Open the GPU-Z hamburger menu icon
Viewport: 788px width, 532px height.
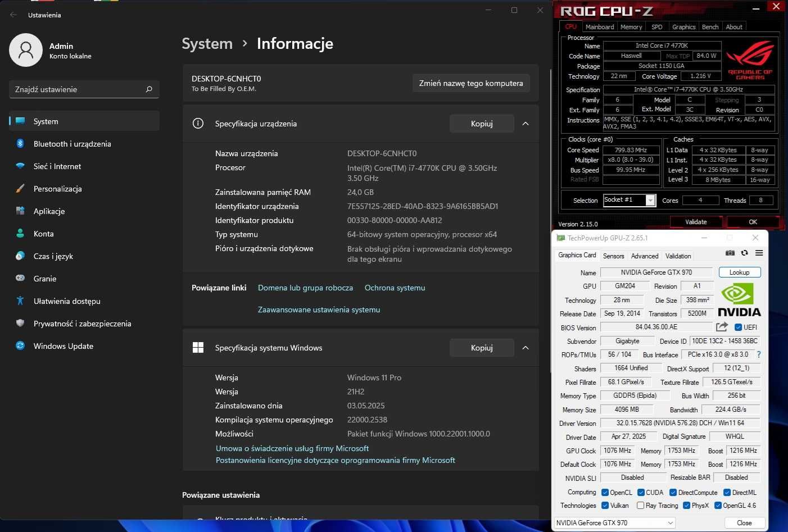759,253
